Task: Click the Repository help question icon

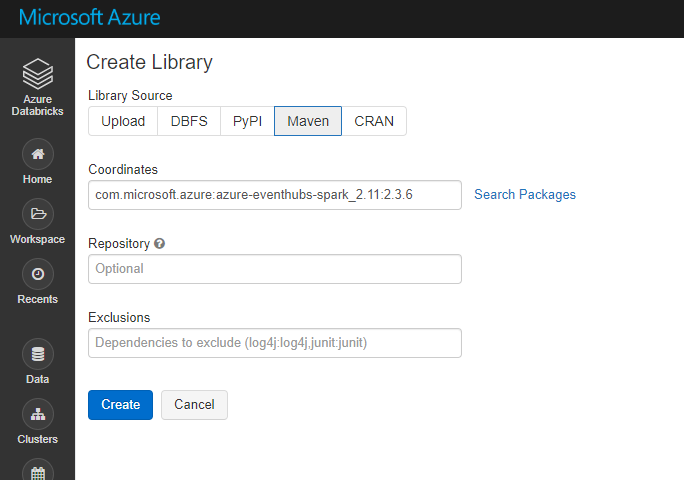Action: pos(160,243)
